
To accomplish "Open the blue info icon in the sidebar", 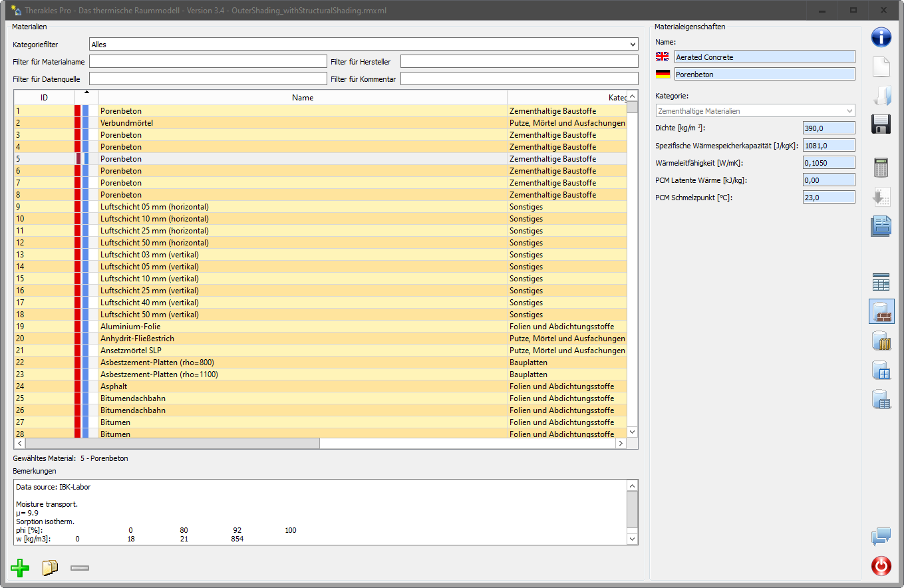I will point(881,37).
